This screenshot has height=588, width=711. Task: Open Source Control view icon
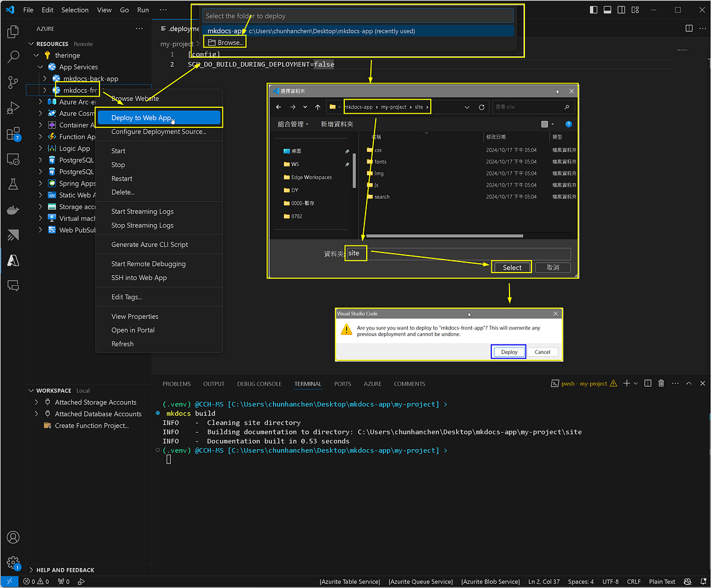click(x=12, y=82)
